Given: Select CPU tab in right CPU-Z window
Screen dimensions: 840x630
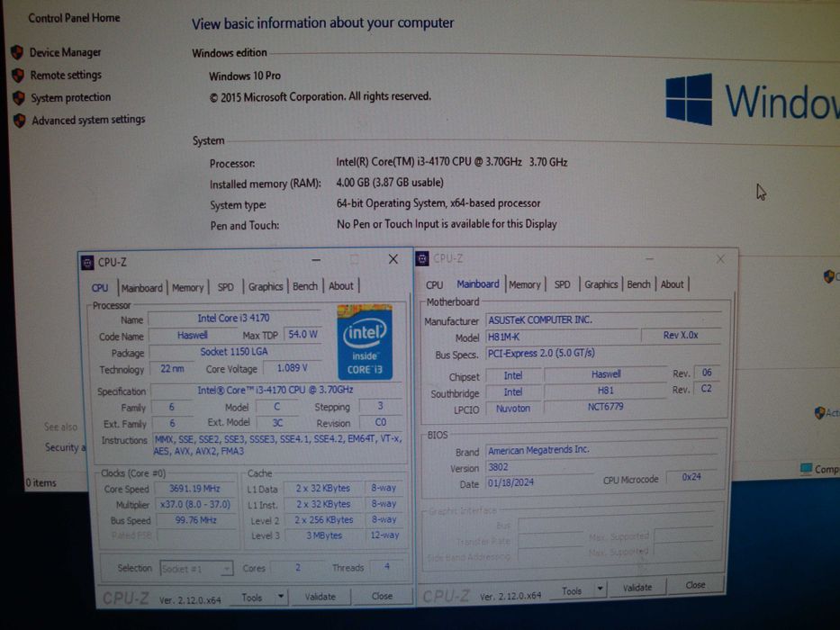Looking at the screenshot, I should click(x=435, y=285).
